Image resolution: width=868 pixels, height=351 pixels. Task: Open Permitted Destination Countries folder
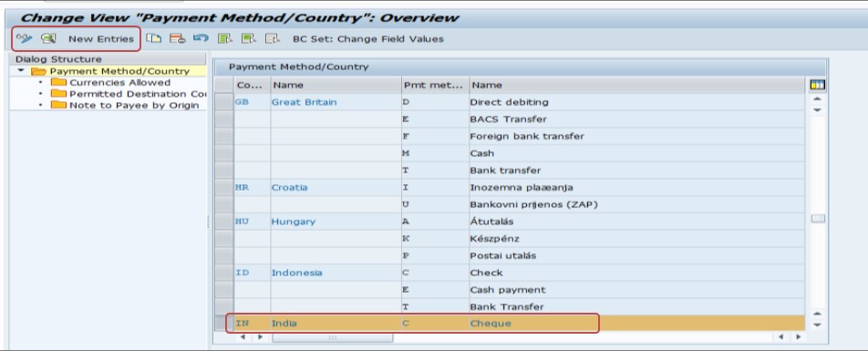coord(138,94)
